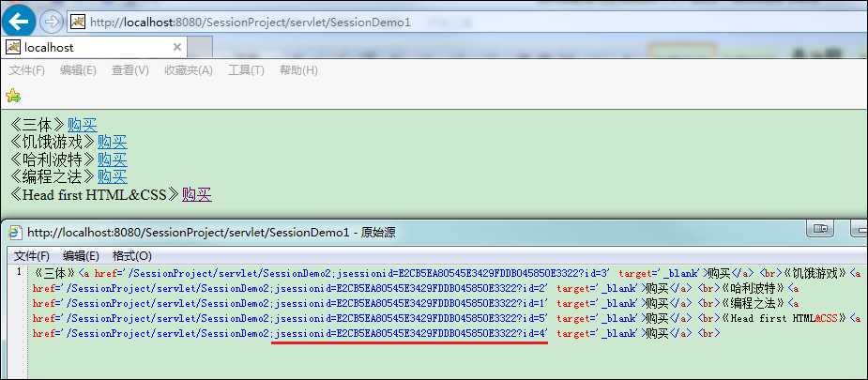Click line number 1 in source view

(19, 271)
